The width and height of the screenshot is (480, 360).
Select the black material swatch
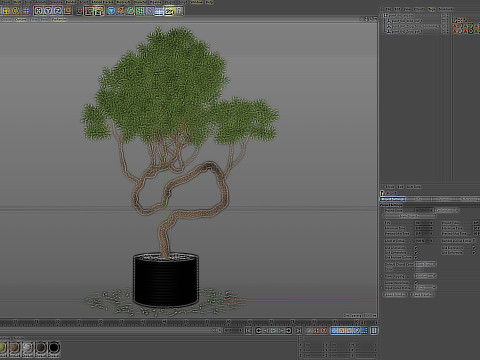(54, 348)
